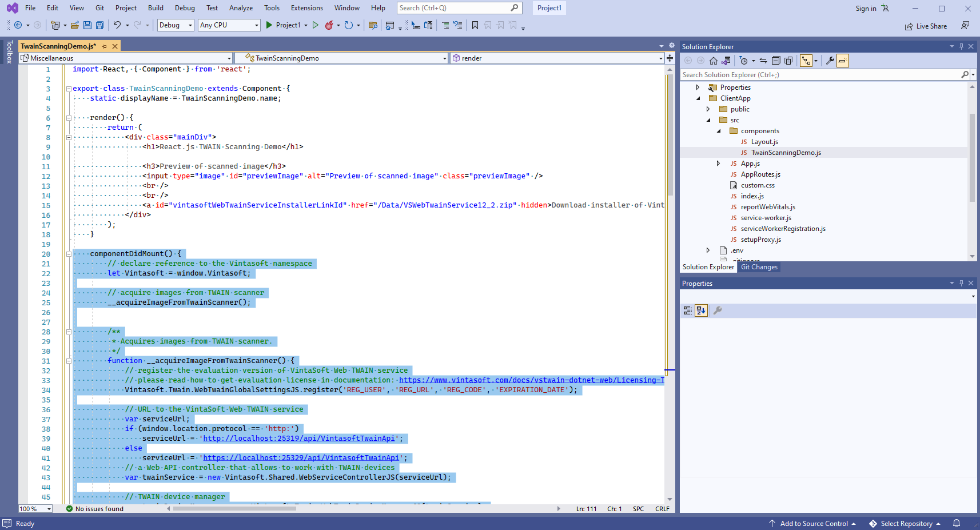This screenshot has height=530, width=980.
Task: Click the Save All icon
Action: 100,25
